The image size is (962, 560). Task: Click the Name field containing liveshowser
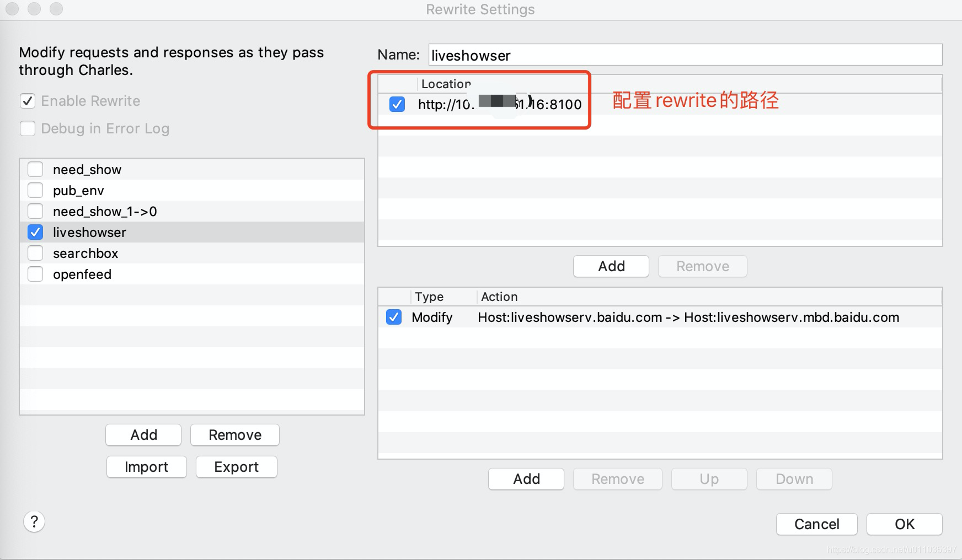[x=685, y=55]
